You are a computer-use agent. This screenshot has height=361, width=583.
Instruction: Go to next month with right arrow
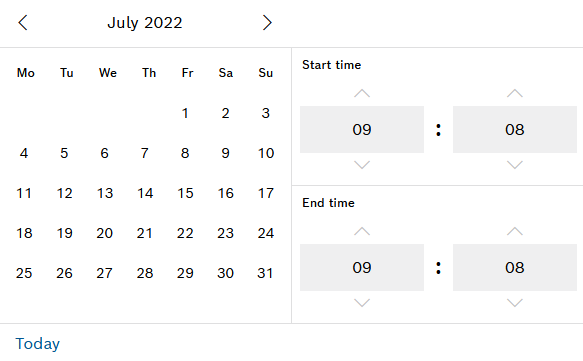point(267,23)
